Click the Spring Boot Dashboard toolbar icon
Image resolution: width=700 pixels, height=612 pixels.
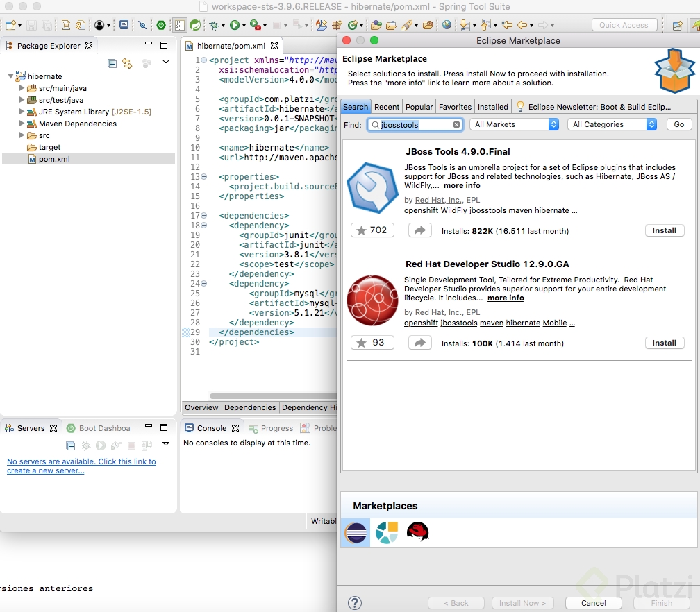pyautogui.click(x=160, y=25)
